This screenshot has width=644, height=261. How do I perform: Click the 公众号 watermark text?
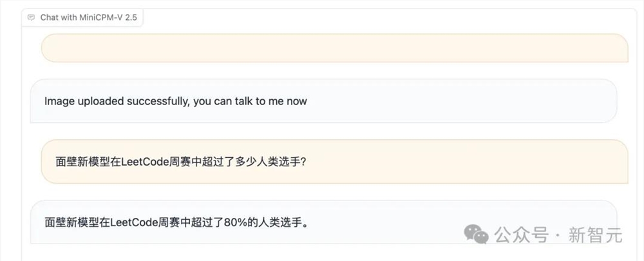[522, 235]
